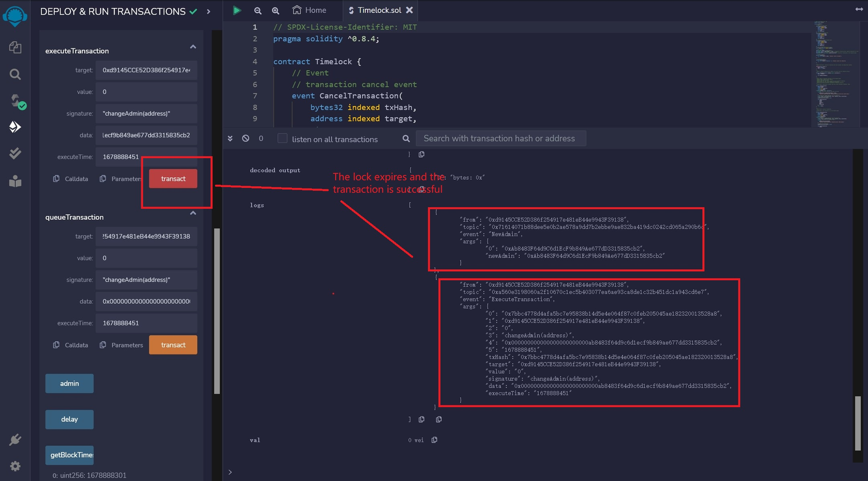Zoom in the editor font
This screenshot has height=481, width=868.
point(276,11)
